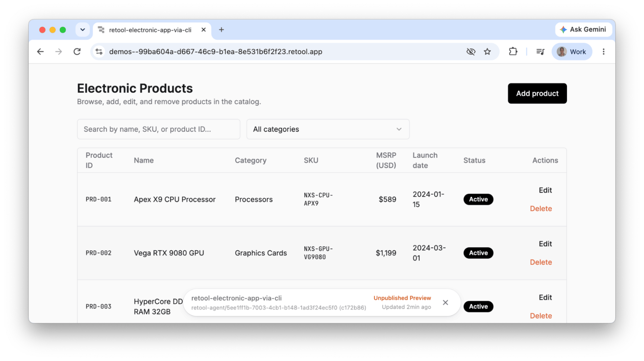Click the PRD-002 product ID cell
This screenshot has width=644, height=361.
98,253
